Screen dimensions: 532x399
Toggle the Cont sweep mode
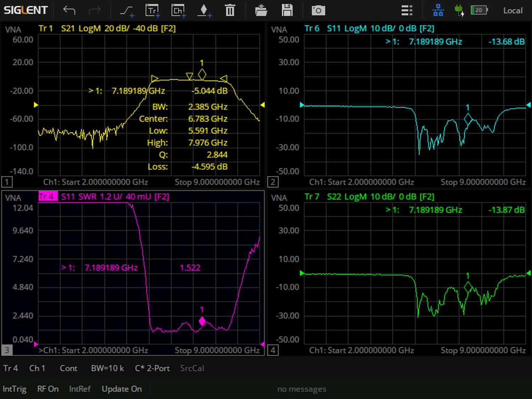68,368
